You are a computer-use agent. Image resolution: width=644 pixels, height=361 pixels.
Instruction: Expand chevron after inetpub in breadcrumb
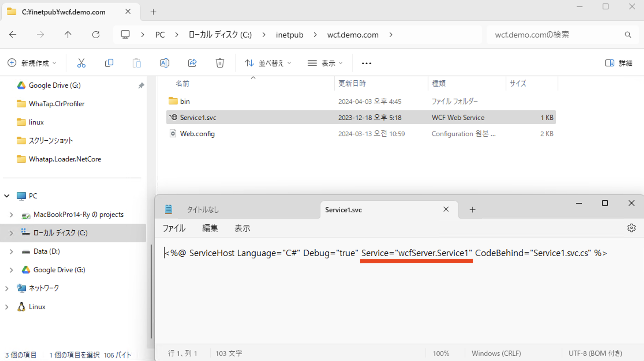[x=315, y=35]
